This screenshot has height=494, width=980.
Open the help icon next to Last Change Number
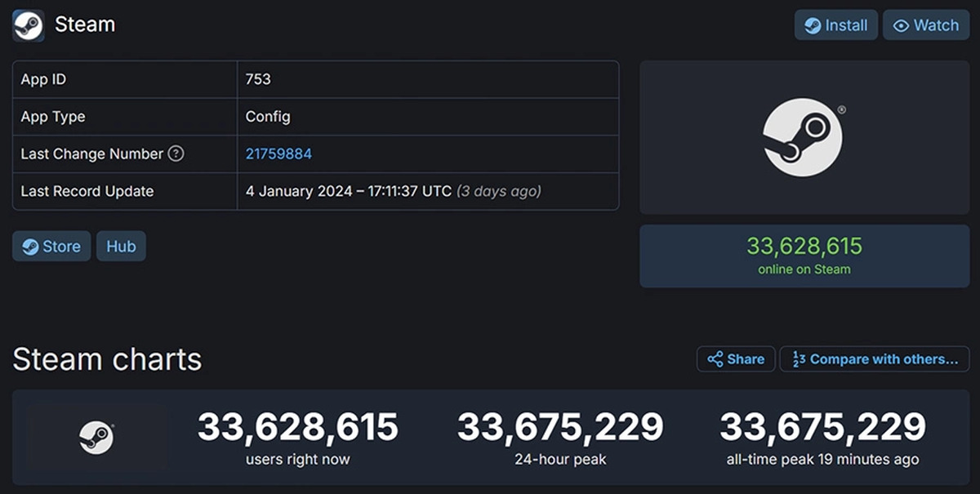(x=176, y=154)
